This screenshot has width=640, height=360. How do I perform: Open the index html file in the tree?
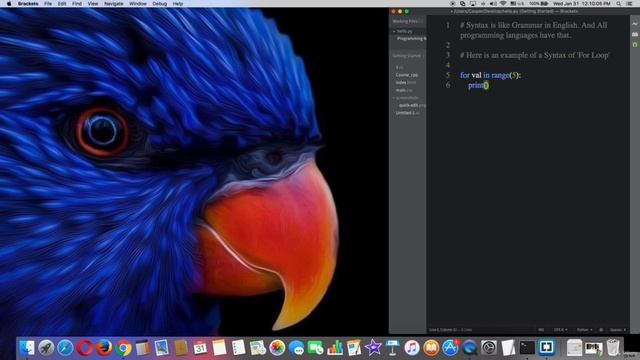click(406, 82)
